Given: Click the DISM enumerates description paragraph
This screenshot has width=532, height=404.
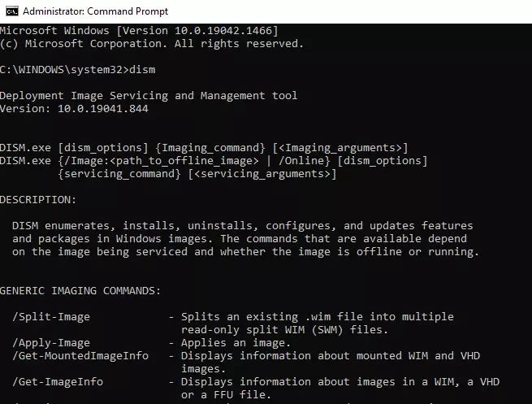Looking at the screenshot, I should (245, 239).
